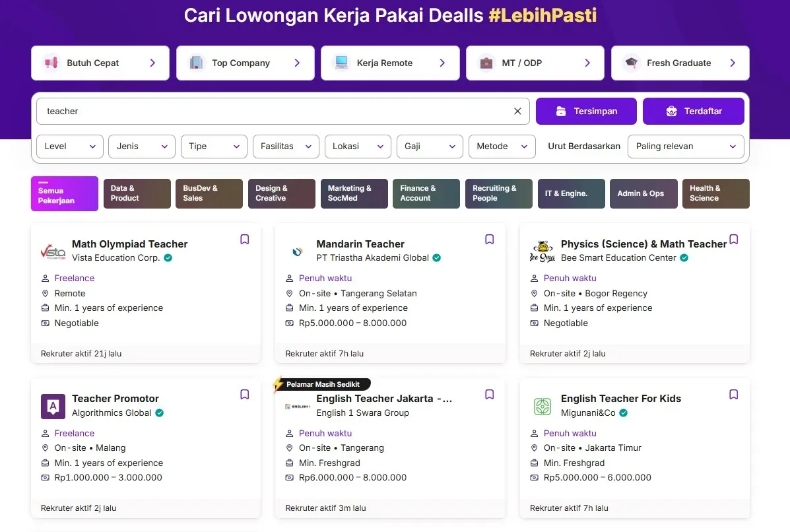Bookmark the Math Olympiad Teacher job

[x=244, y=240]
